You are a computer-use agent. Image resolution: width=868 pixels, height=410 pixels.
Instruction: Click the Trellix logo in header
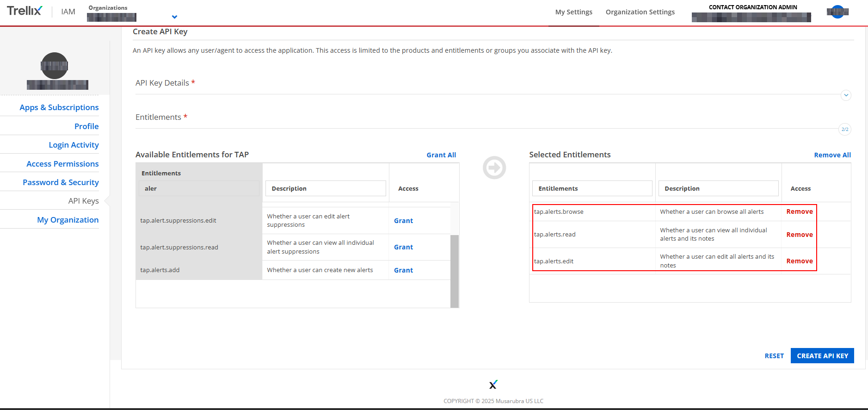click(25, 11)
